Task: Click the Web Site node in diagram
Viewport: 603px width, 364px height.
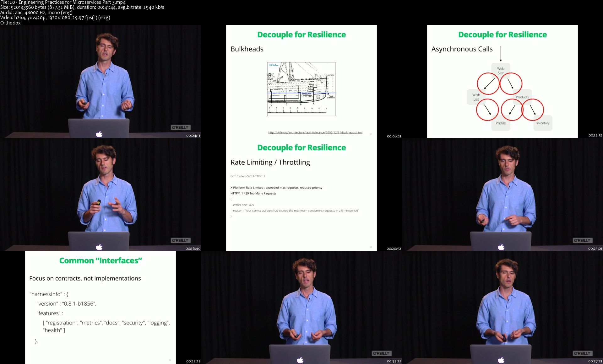Action: point(501,71)
